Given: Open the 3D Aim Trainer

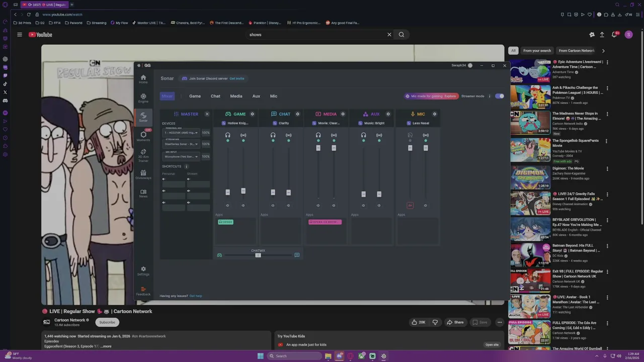Looking at the screenshot, I should pyautogui.click(x=143, y=155).
